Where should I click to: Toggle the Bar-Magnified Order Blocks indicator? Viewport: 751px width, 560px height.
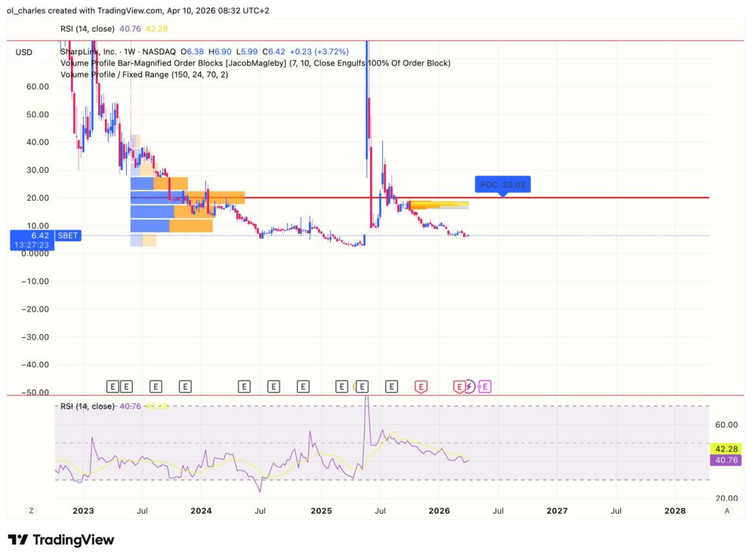click(183, 63)
